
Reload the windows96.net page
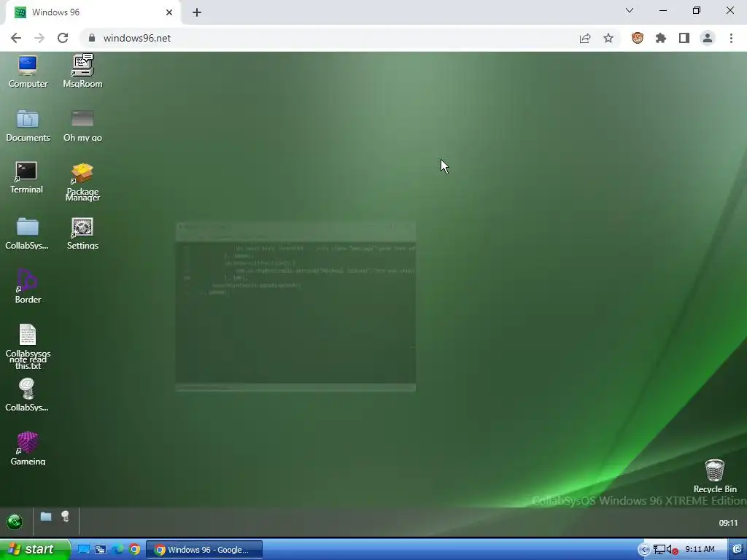coord(63,38)
